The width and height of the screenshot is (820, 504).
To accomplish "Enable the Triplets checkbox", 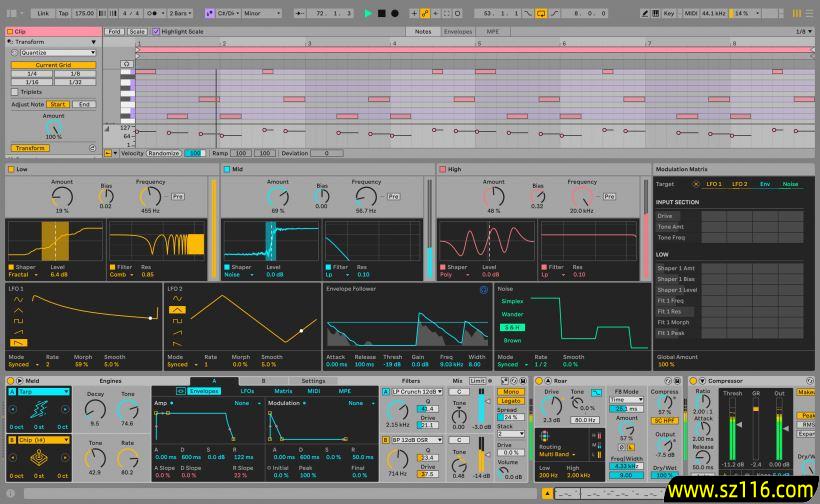I will tap(16, 91).
